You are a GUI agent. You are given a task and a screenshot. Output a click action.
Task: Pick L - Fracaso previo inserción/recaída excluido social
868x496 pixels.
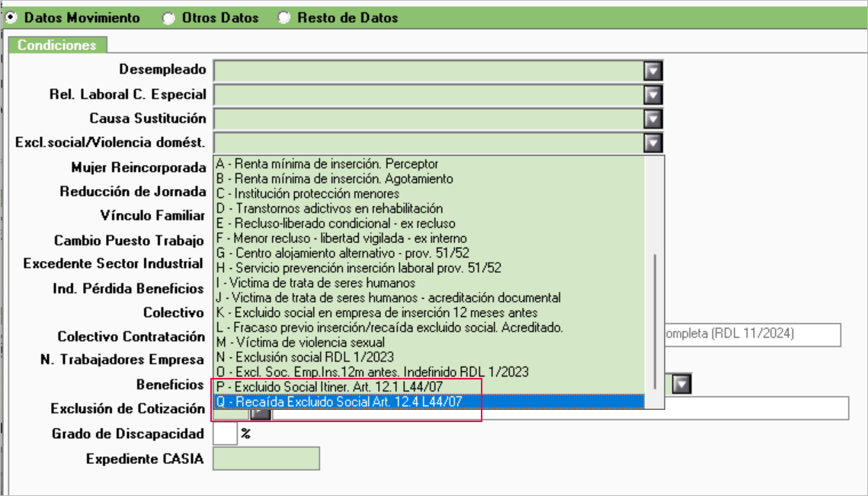coord(429,328)
